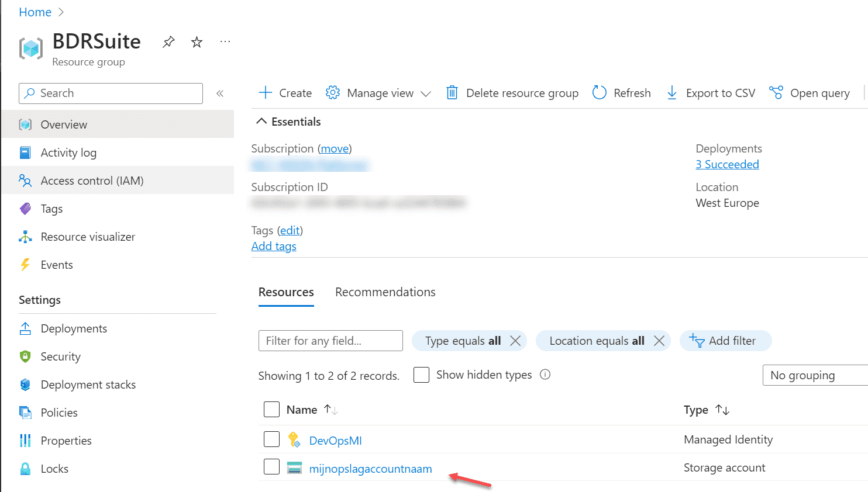Viewport: 868px width, 492px height.
Task: Click the Export to CSV download icon
Action: (672, 92)
